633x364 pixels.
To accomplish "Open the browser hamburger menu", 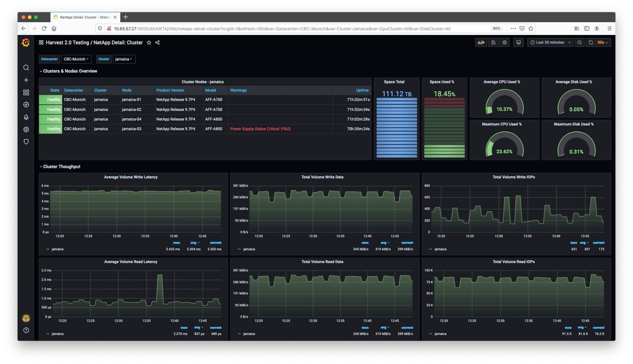I will tap(609, 29).
